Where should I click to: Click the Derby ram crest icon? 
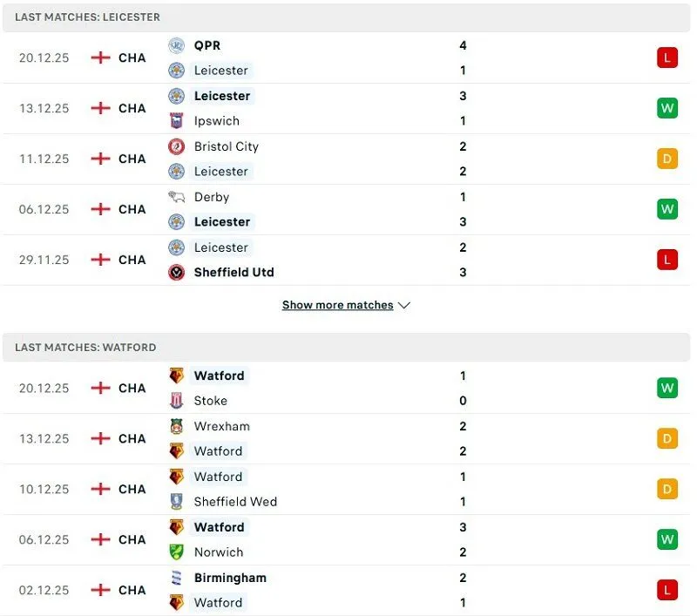(177, 197)
